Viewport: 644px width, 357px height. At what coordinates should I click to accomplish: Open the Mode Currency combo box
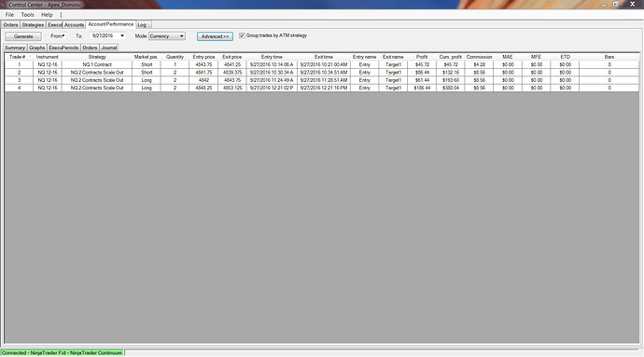[x=167, y=36]
